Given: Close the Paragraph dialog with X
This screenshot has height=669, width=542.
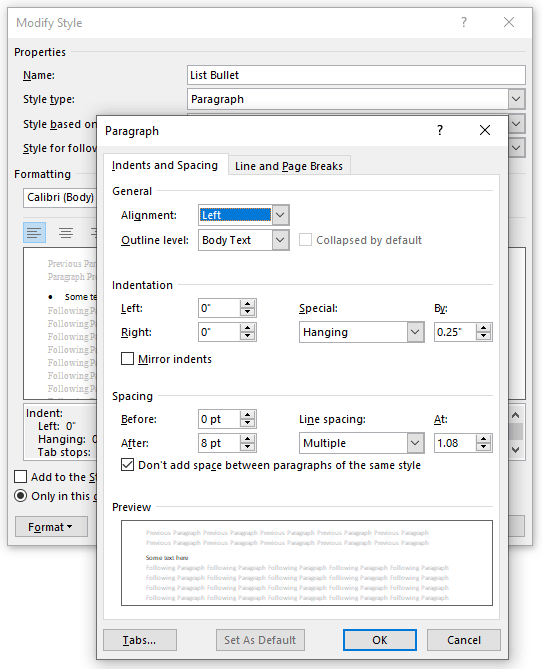Looking at the screenshot, I should (x=485, y=130).
